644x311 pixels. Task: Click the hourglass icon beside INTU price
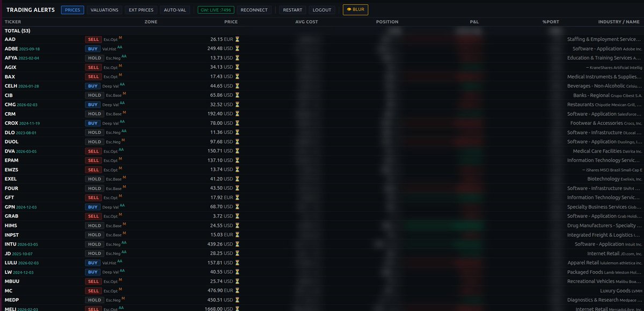[237, 244]
